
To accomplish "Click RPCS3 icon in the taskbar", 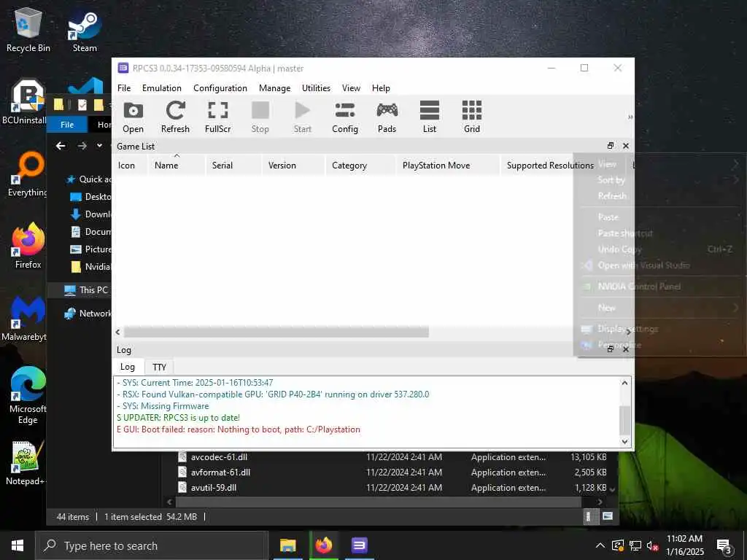I will pos(359,545).
